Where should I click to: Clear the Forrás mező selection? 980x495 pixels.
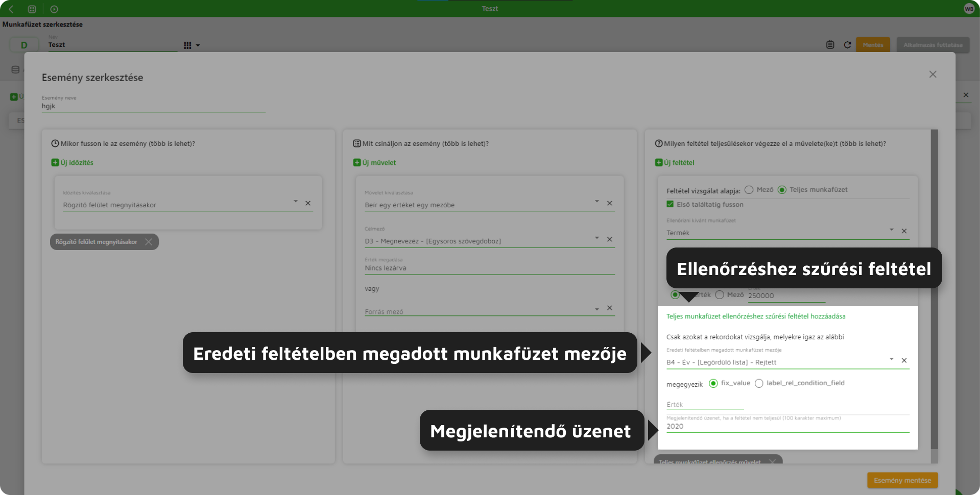coord(609,308)
